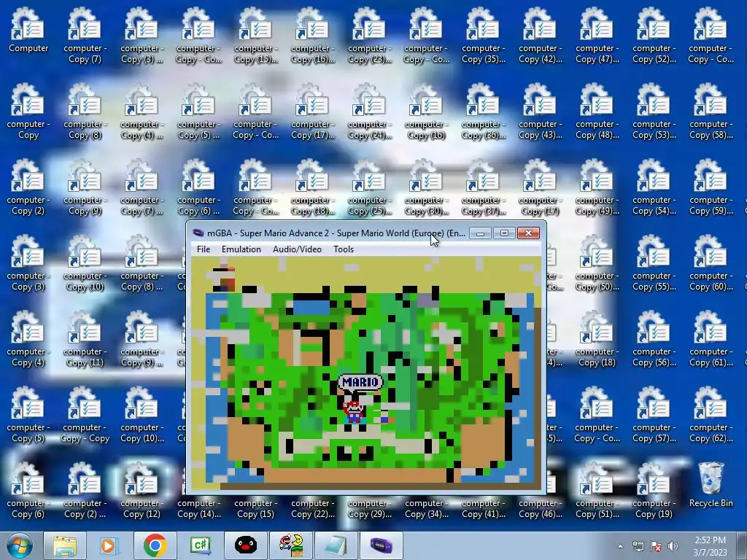
Task: Open the C# taskbar application
Action: (200, 545)
